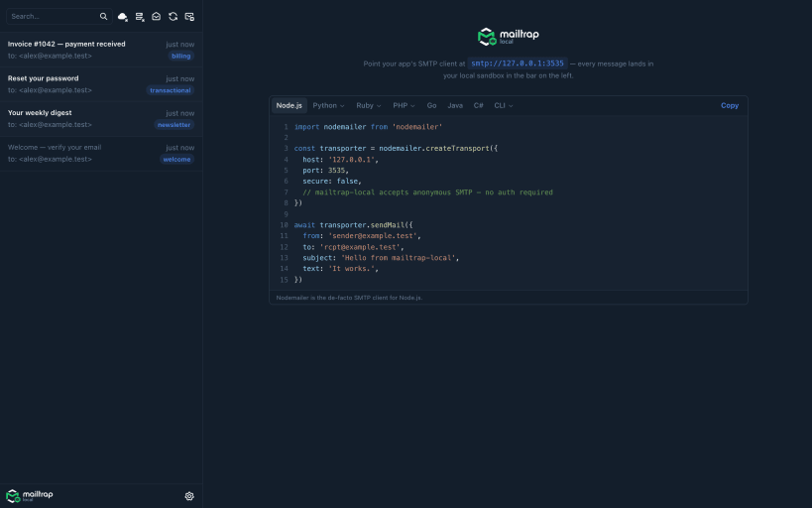Open the PHP options dropdown
The height and width of the screenshot is (508, 812).
[x=404, y=105]
